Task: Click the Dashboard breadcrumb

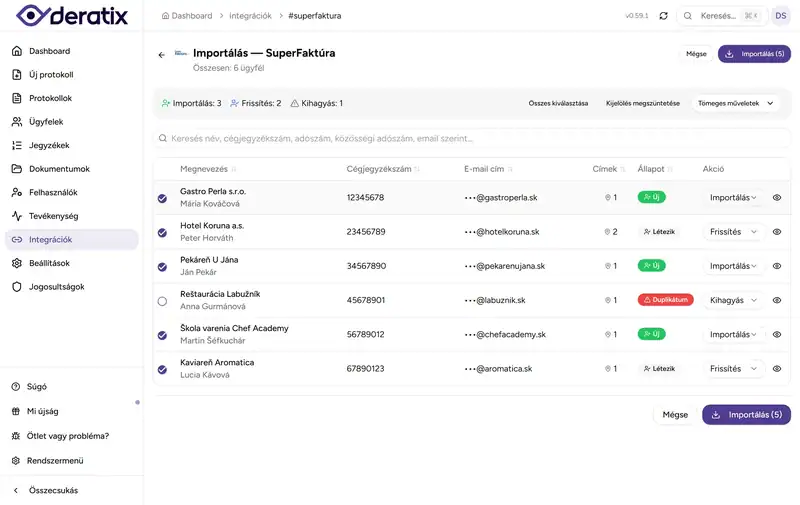Action: pos(187,16)
